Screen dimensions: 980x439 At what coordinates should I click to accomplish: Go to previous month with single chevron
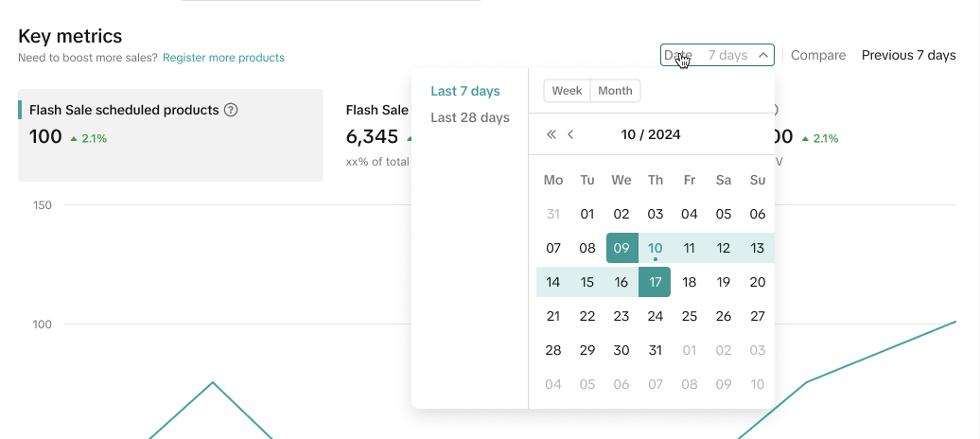571,134
